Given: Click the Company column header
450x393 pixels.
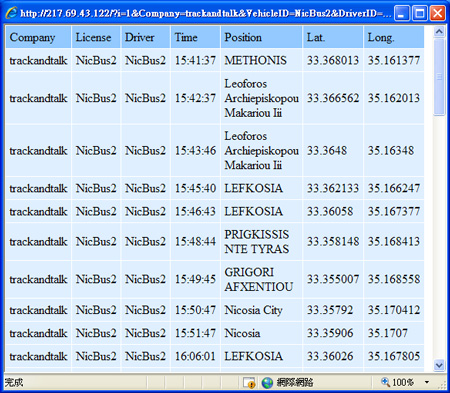Looking at the screenshot, I should point(38,37).
